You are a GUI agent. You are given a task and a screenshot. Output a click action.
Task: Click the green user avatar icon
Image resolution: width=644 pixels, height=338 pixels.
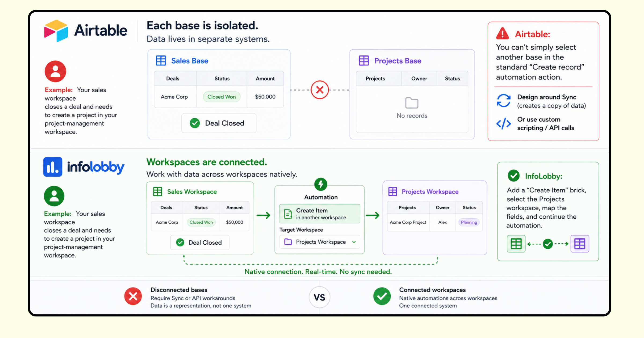(x=54, y=196)
